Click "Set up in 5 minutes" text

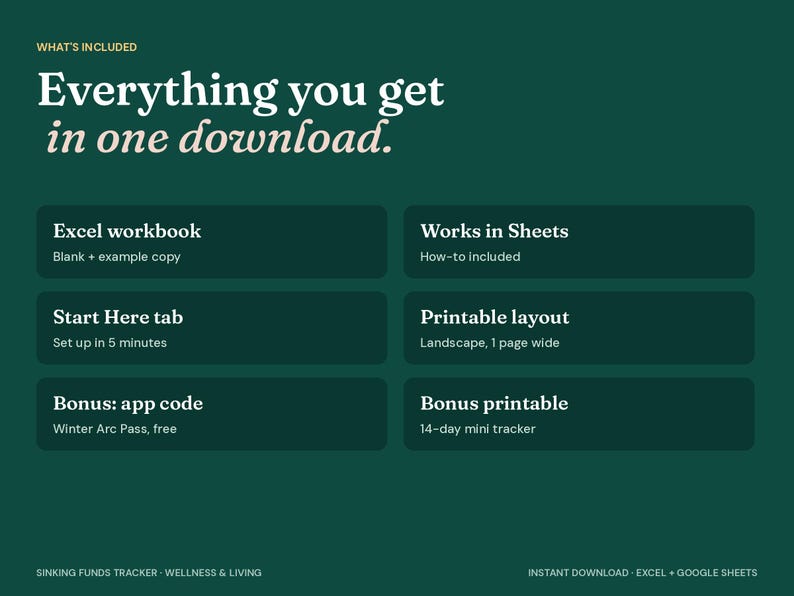click(x=110, y=343)
